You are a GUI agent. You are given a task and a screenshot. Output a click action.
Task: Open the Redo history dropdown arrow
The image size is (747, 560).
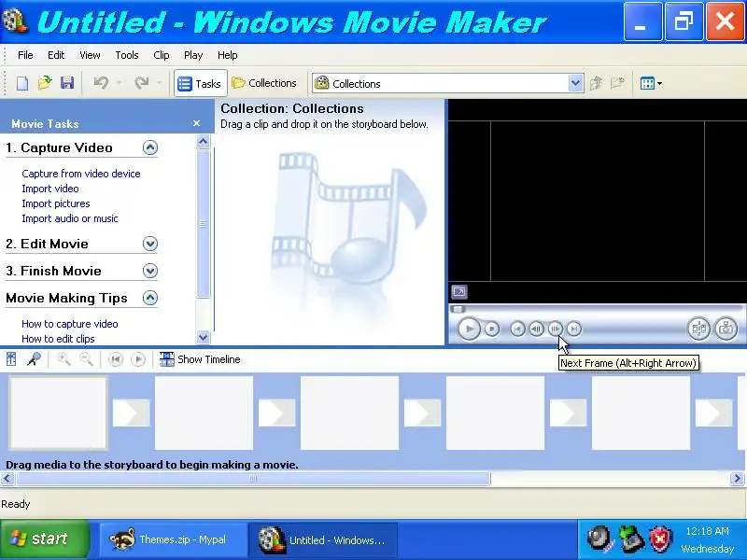159,83
